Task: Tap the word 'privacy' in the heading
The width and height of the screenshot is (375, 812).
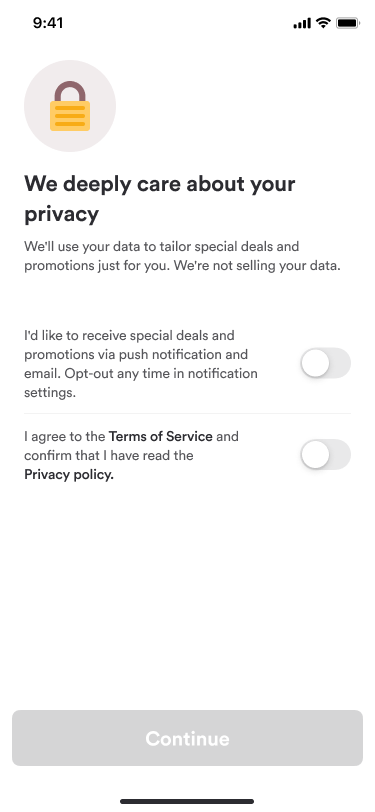Action: point(61,214)
